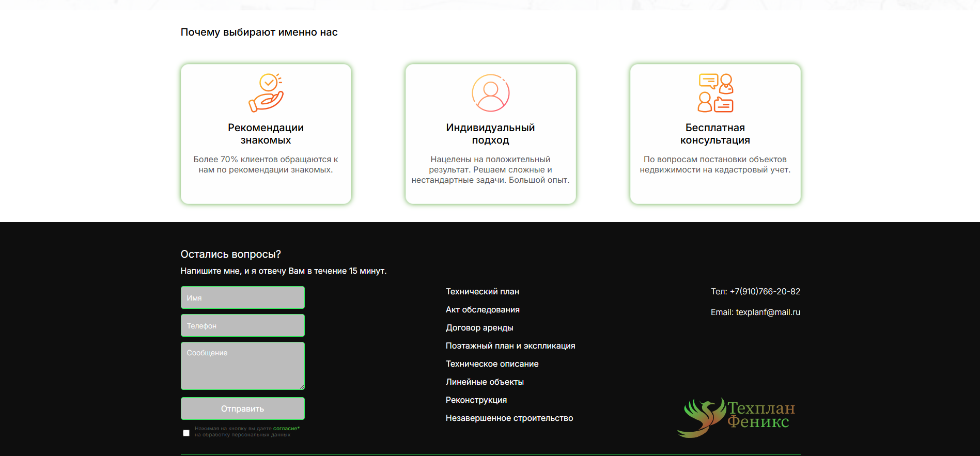Click the hand with checkmark recommendations icon
The height and width of the screenshot is (456, 980).
tap(266, 93)
